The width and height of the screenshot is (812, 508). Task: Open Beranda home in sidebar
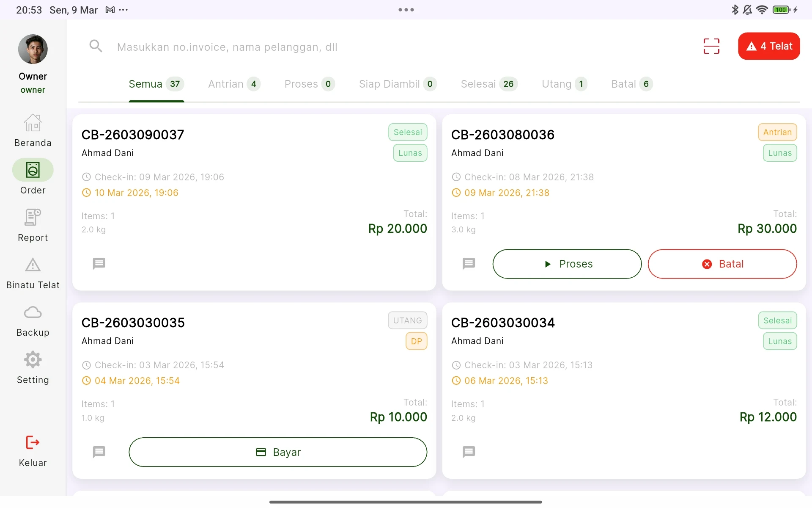[x=33, y=131]
